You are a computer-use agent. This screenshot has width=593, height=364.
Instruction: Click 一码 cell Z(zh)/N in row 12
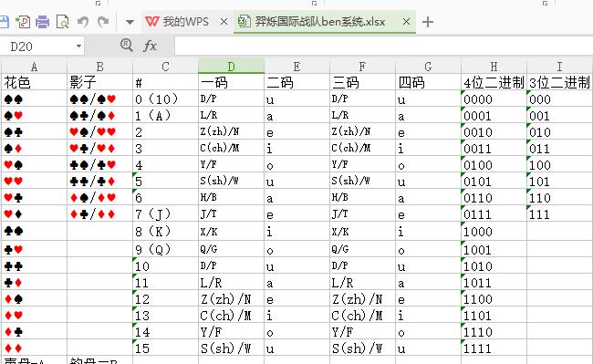231,298
